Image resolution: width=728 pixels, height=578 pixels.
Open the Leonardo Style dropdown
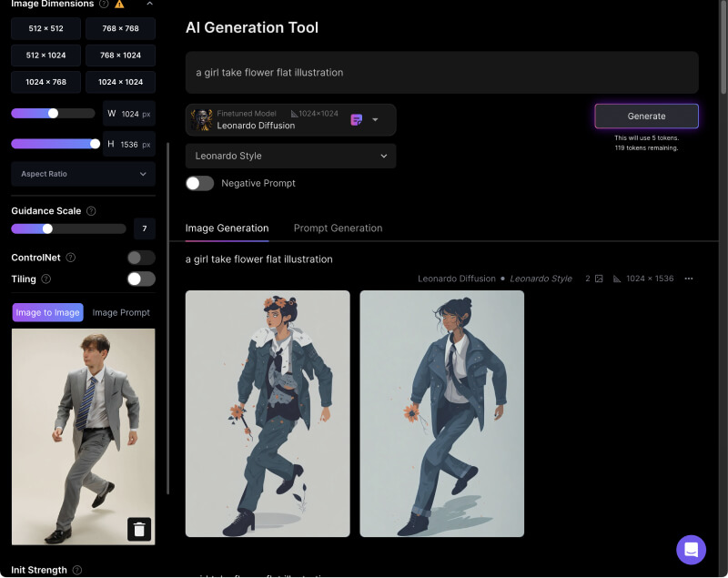tap(290, 156)
